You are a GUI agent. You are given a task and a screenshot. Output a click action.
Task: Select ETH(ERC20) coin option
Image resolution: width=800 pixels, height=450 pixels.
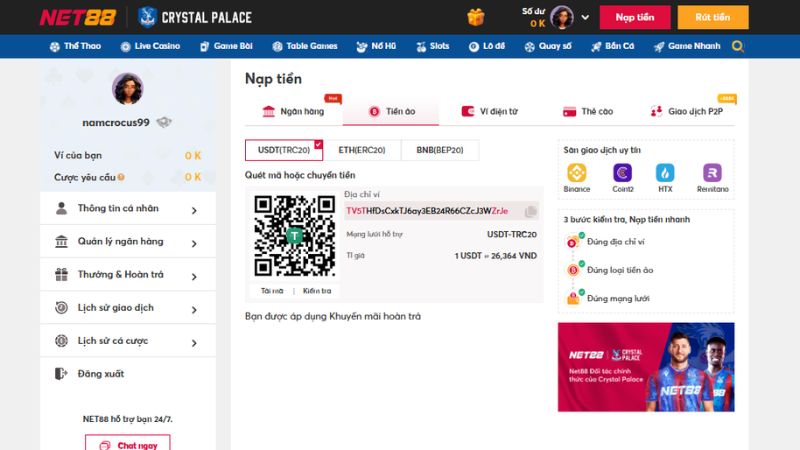coord(362,150)
